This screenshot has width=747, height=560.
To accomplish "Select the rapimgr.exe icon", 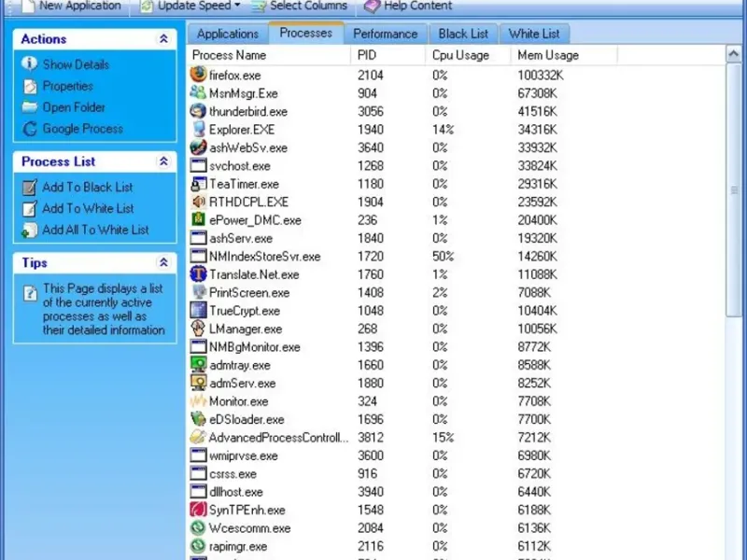I will point(198,546).
